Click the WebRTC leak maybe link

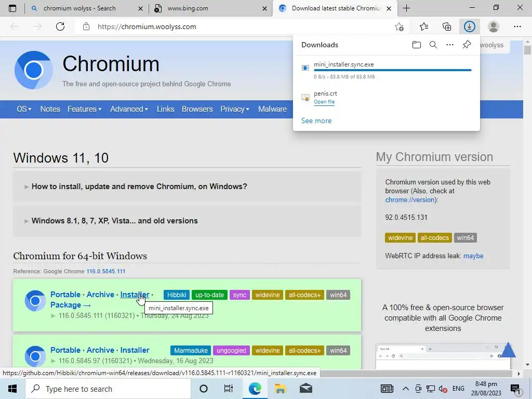[473, 256]
